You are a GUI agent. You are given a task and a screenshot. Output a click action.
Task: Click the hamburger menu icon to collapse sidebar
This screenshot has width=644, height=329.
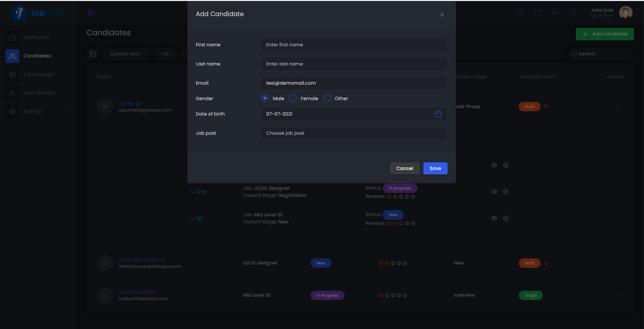(90, 13)
